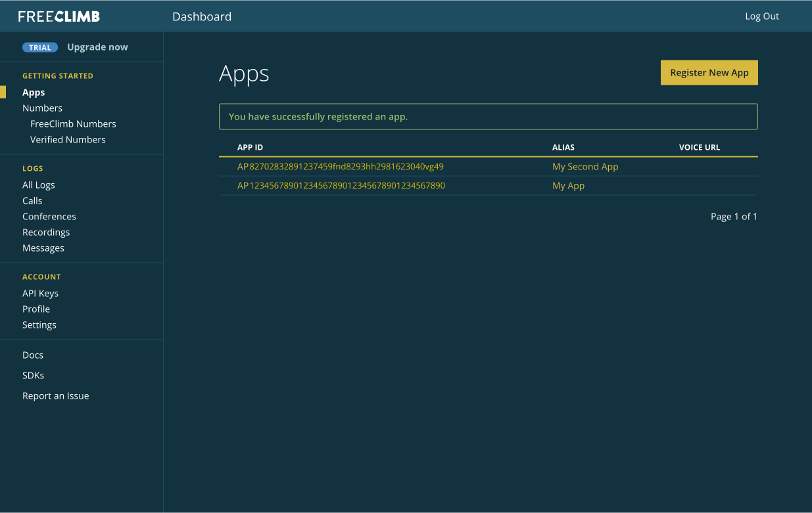The height and width of the screenshot is (513, 812).
Task: Click the Apps page heading
Action: [x=244, y=74]
